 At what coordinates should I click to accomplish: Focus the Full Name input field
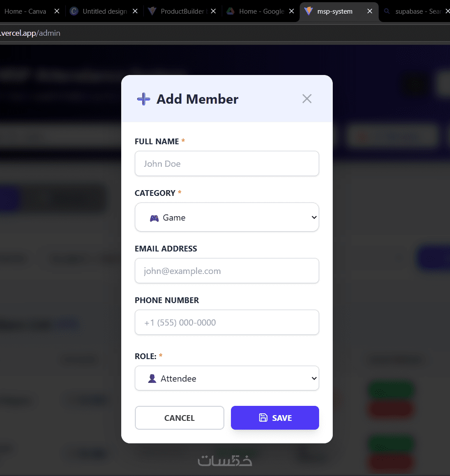click(x=227, y=164)
